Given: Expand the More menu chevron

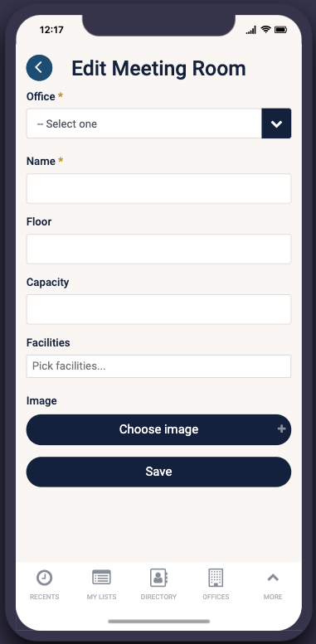Looking at the screenshot, I should click(x=273, y=578).
